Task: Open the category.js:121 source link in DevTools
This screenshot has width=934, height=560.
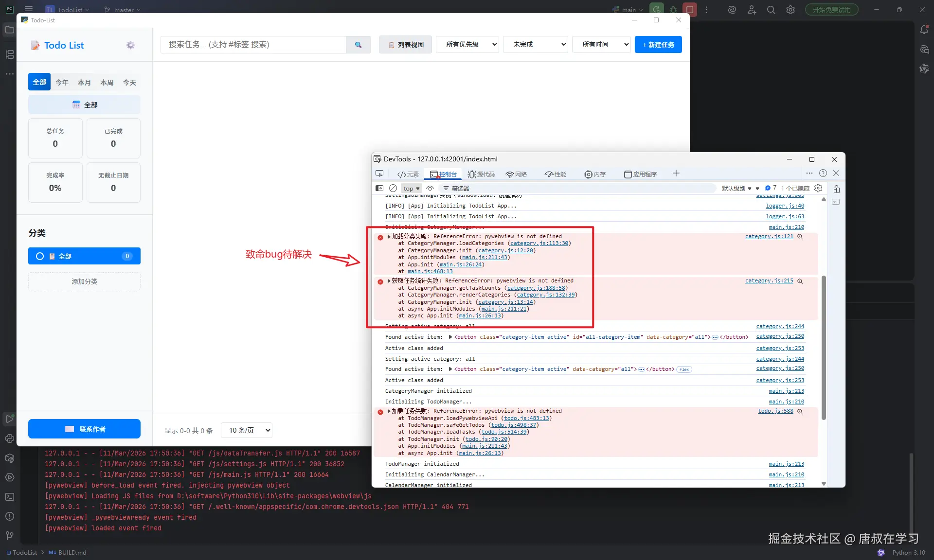Action: (769, 236)
